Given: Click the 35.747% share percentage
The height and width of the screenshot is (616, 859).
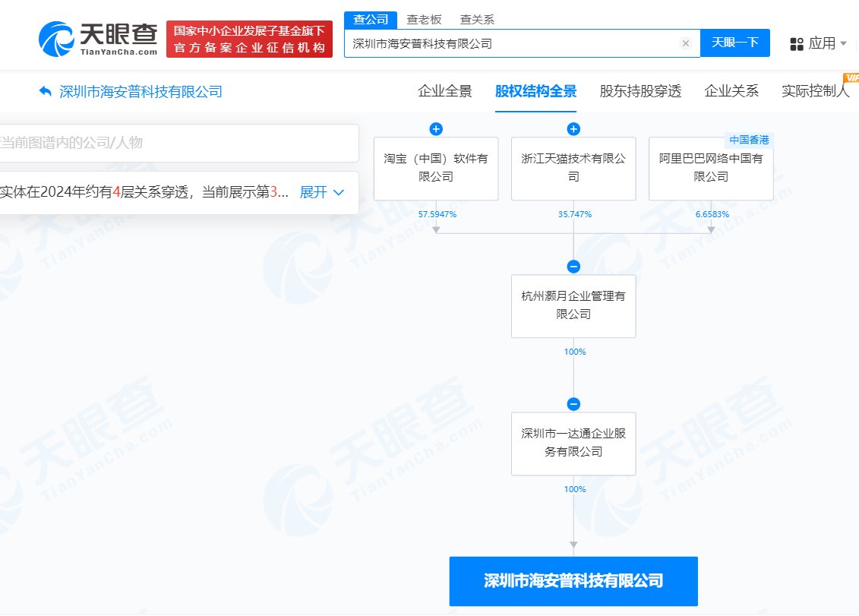Looking at the screenshot, I should tap(575, 214).
